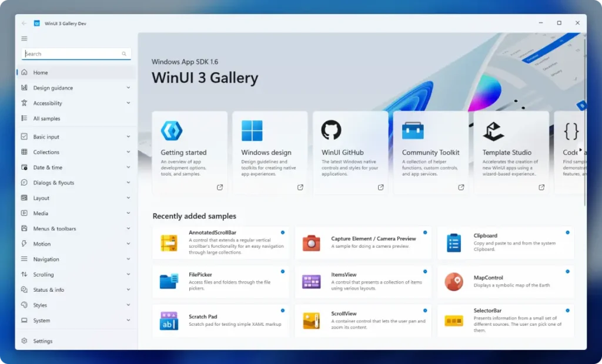Expand the Collections chevron
The height and width of the screenshot is (364, 602).
128,151
